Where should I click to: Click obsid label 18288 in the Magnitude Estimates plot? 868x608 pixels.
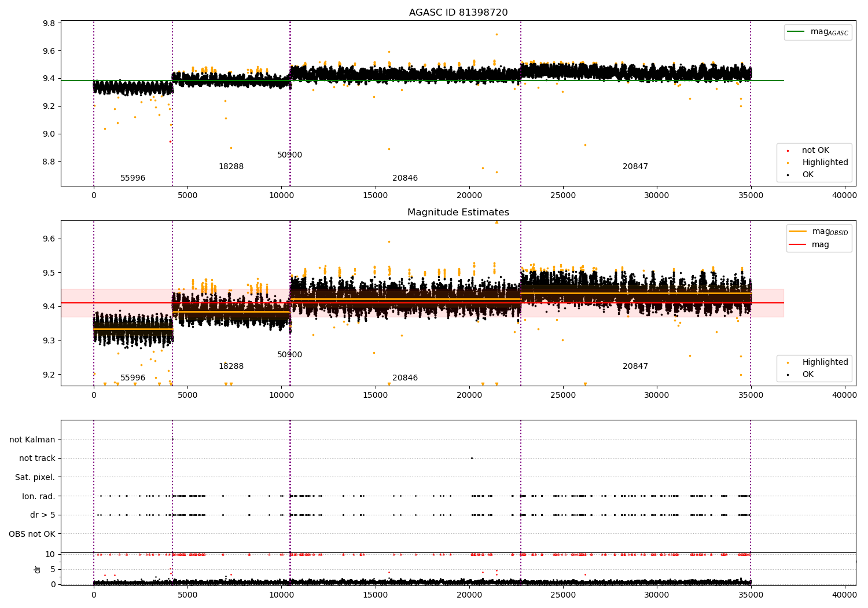point(231,367)
